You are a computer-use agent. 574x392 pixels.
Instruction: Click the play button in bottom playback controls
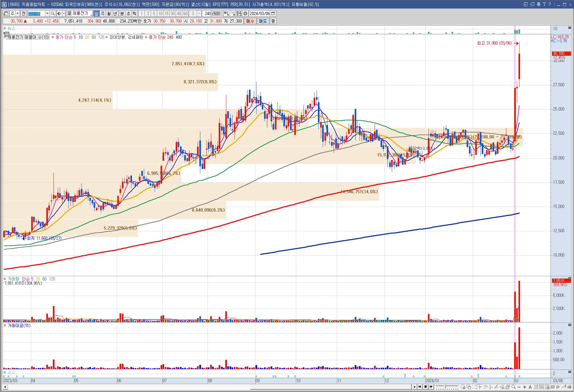[414, 387]
